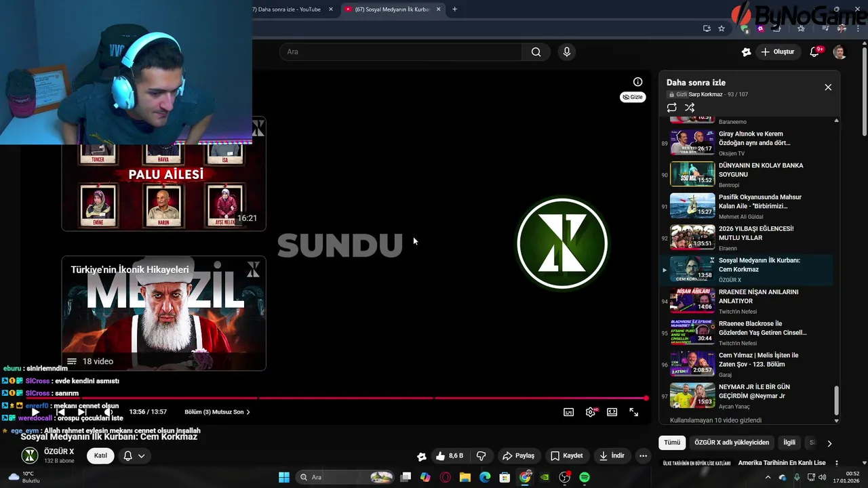Open the Windows Start menu
The width and height of the screenshot is (868, 488).
tap(284, 477)
